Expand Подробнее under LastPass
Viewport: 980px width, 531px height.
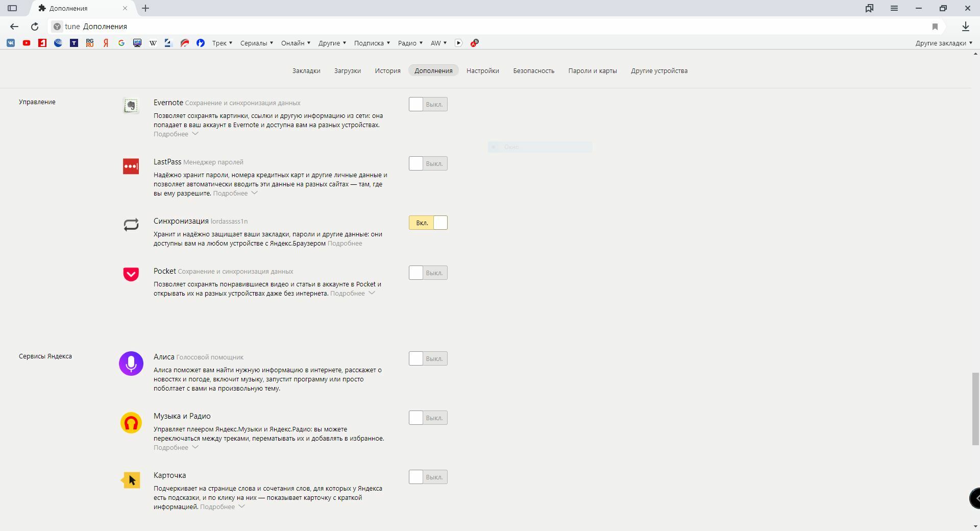pyautogui.click(x=235, y=193)
